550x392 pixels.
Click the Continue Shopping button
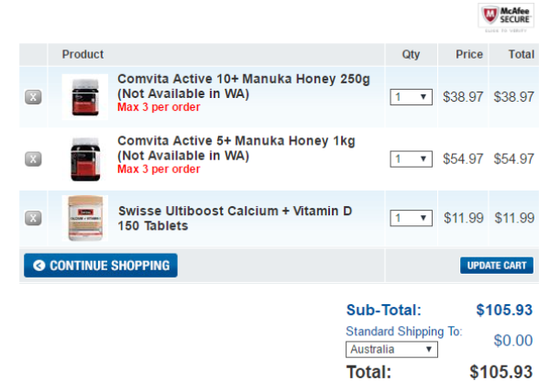pos(101,266)
